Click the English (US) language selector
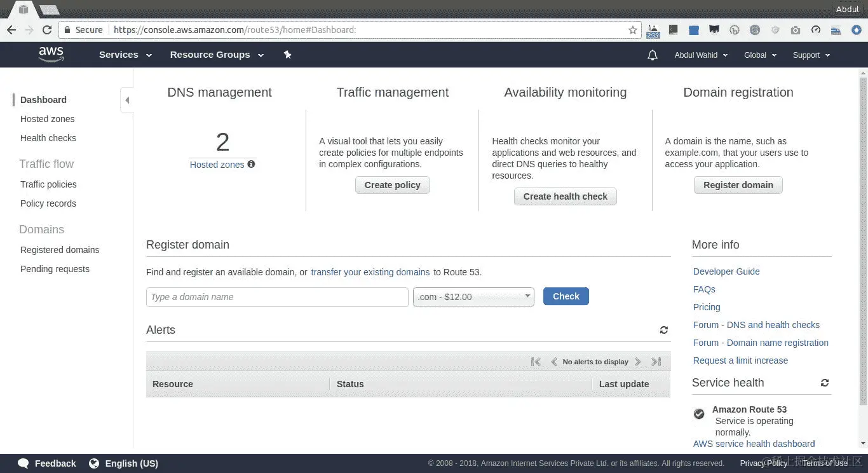Viewport: 868px width, 473px height. pos(132,463)
